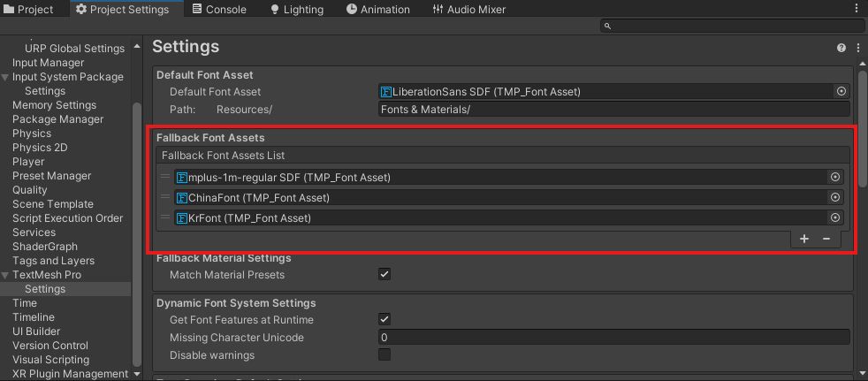This screenshot has height=381, width=868.
Task: Open Script Execution Order settings
Action: click(x=67, y=218)
